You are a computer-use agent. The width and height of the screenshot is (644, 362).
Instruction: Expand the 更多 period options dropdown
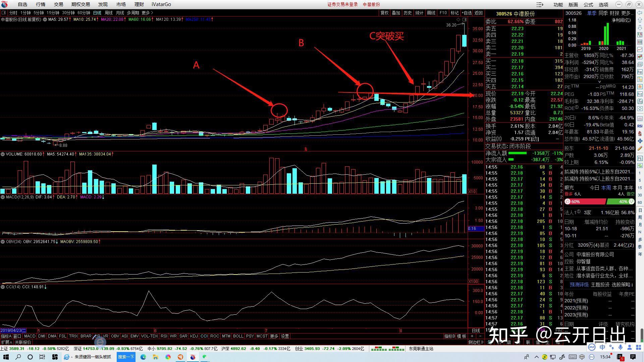tap(147, 13)
